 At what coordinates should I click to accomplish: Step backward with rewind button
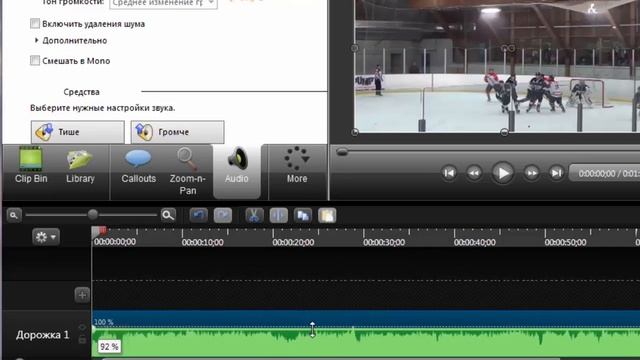coord(474,173)
